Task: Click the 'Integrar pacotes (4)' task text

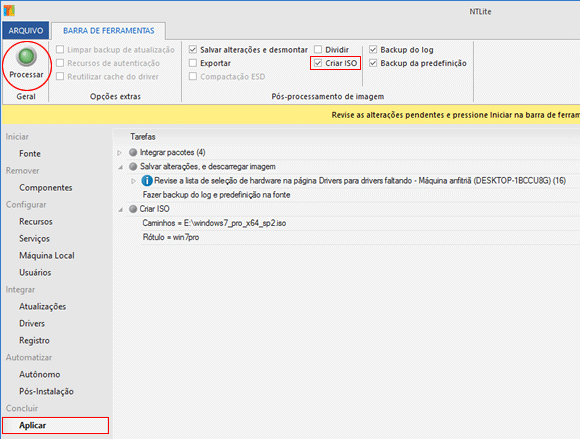Action: tap(172, 152)
